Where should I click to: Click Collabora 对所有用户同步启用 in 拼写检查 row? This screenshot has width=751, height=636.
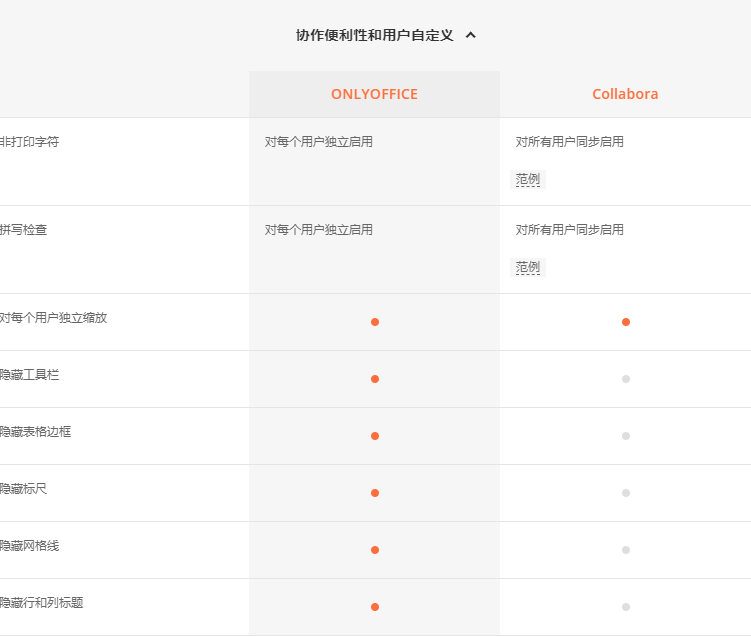(569, 230)
